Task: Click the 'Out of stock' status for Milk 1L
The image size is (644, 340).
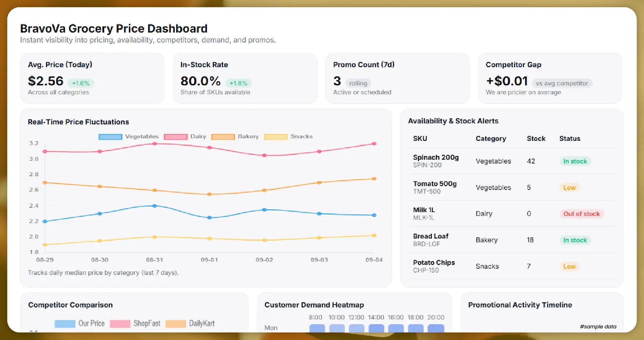Action: [x=581, y=214]
